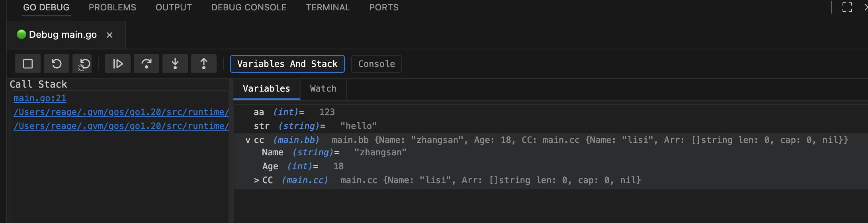The width and height of the screenshot is (868, 223).
Task: Step out of current function
Action: [x=204, y=64]
